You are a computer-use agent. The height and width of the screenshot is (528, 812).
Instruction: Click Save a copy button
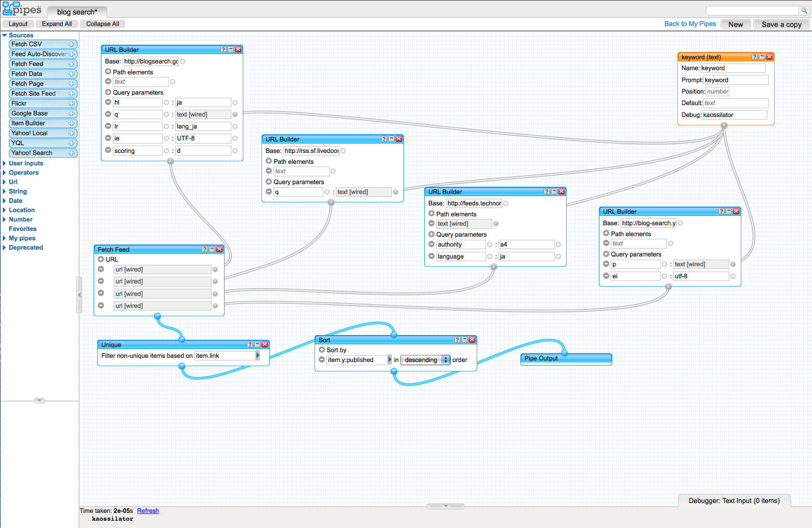coord(781,24)
